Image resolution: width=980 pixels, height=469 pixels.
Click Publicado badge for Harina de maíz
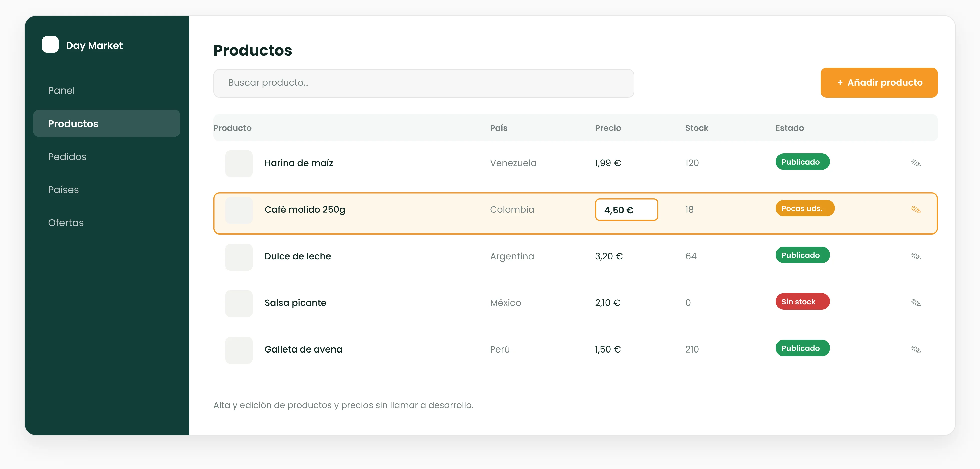802,162
